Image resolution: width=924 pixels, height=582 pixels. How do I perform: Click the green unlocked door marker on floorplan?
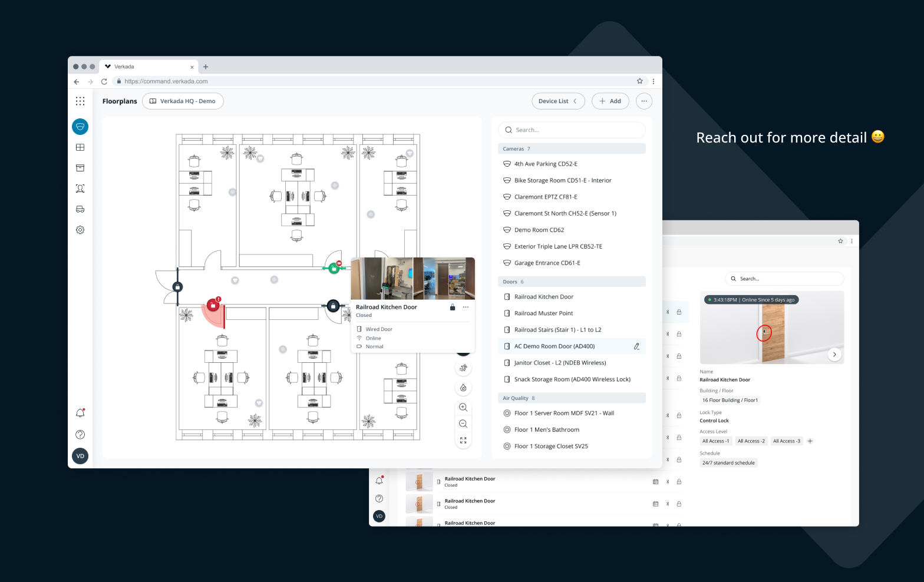[x=334, y=269]
